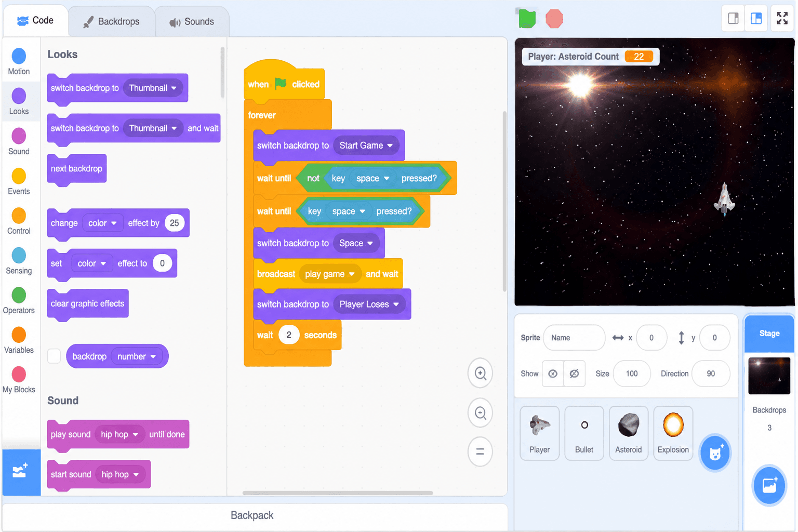Select the Asteroid sprite thumbnail
The image size is (798, 532).
pos(629,433)
